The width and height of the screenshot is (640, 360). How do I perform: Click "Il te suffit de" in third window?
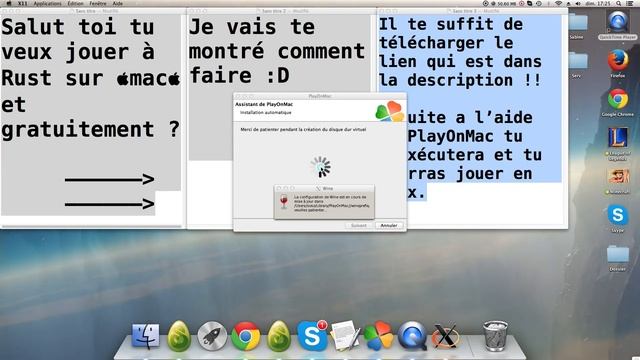click(451, 24)
